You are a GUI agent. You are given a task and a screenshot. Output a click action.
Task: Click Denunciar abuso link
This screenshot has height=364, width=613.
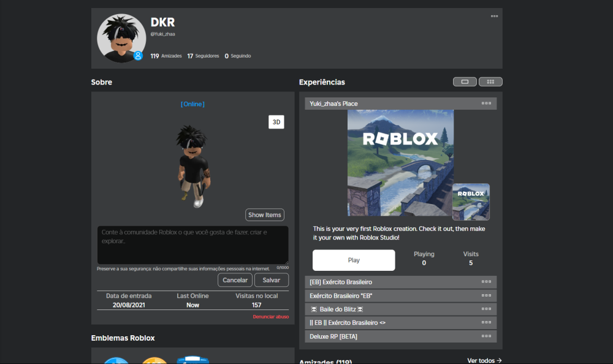click(x=270, y=317)
